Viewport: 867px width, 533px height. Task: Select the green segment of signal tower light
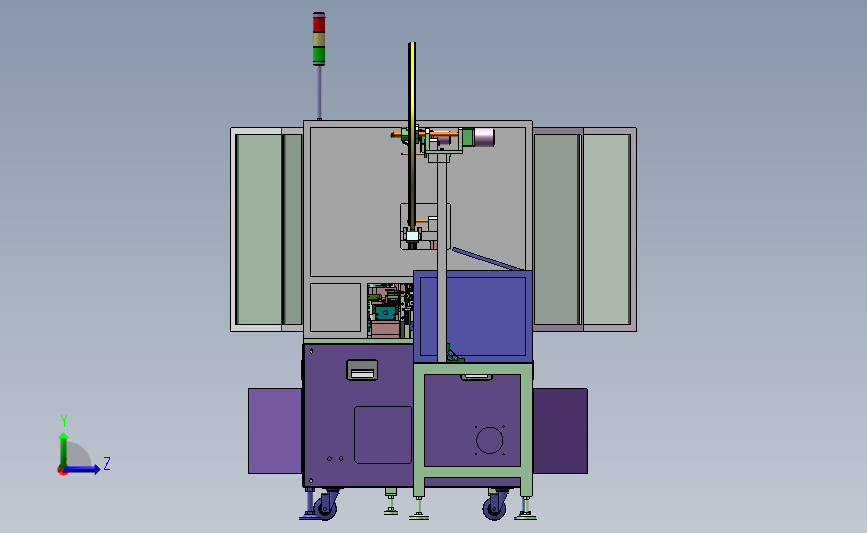[x=319, y=54]
